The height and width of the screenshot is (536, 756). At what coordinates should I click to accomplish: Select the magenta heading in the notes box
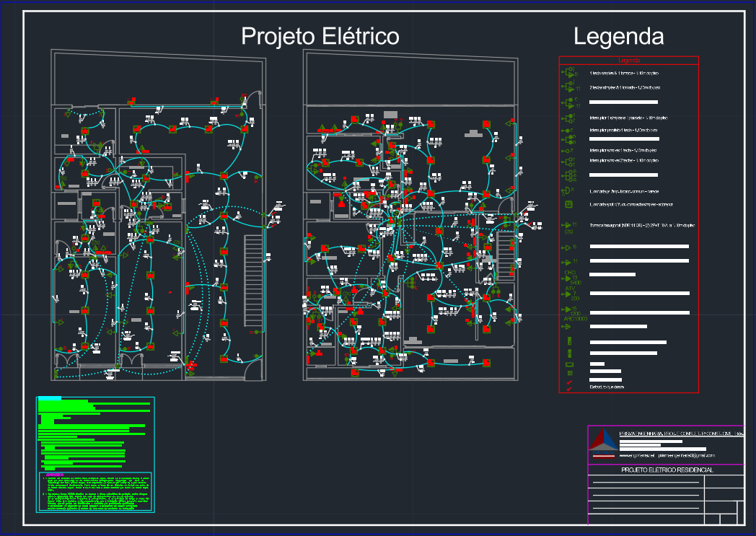(55, 475)
